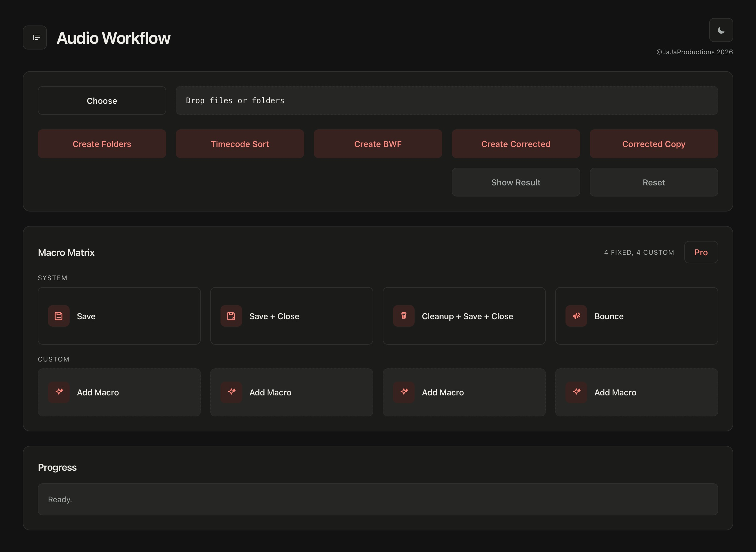Open the sidebar menu icon beside Audio Workflow
Viewport: 756px width, 552px height.
click(35, 37)
